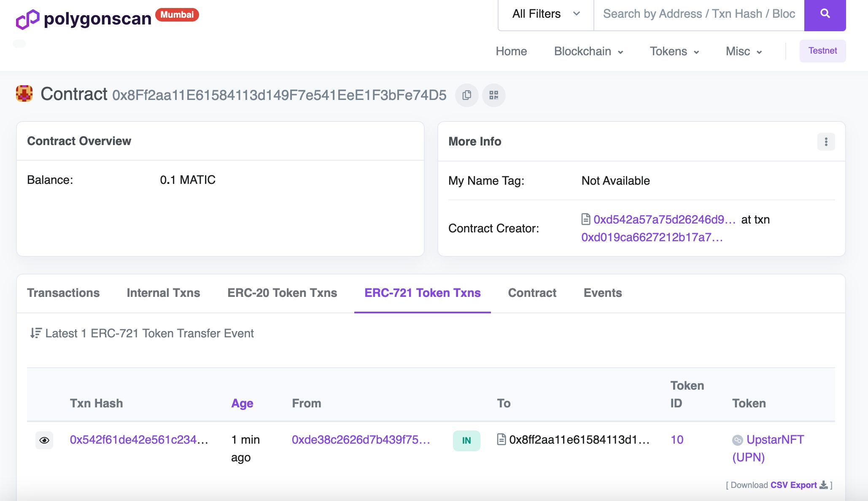Viewport: 868px width, 501px height.
Task: Click the Not Available name tag text
Action: click(616, 181)
